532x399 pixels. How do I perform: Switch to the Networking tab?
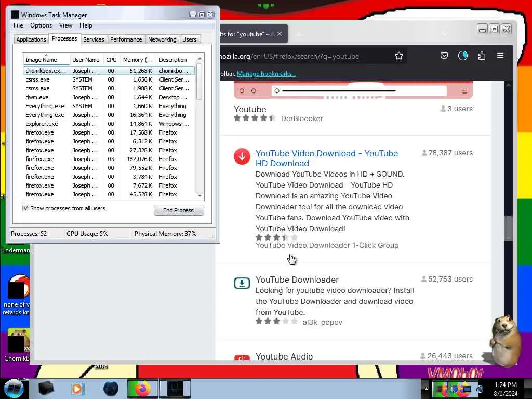point(162,39)
